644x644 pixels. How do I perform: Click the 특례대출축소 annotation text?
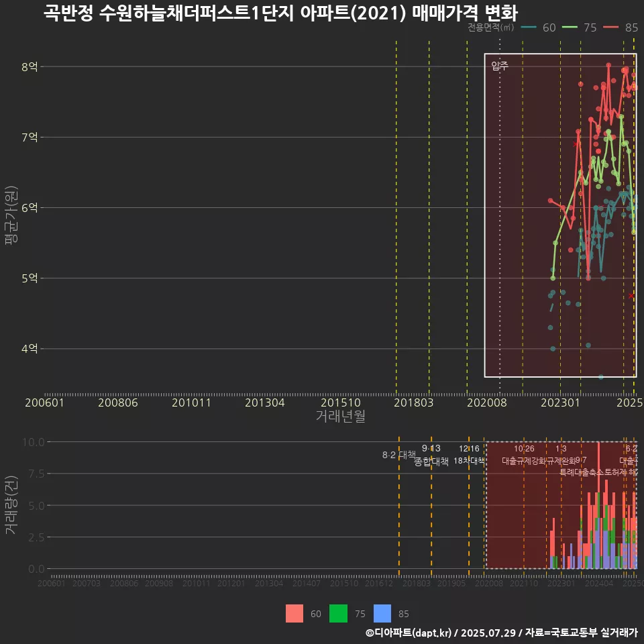pos(581,472)
